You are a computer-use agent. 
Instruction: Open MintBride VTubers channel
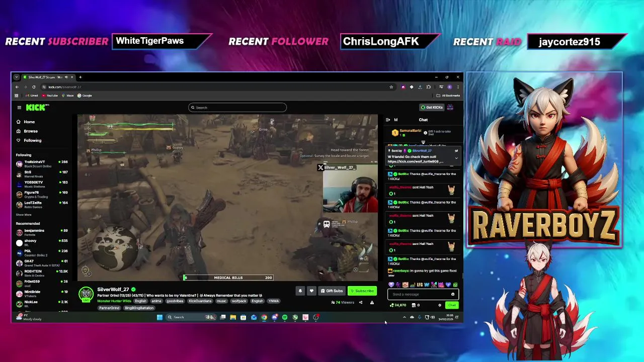[42, 294]
